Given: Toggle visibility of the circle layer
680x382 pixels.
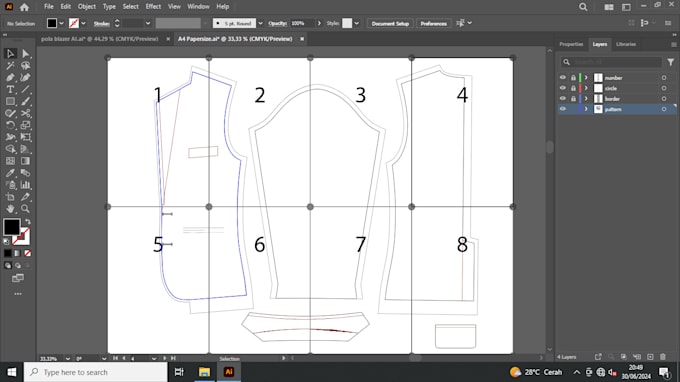Looking at the screenshot, I should (x=563, y=88).
